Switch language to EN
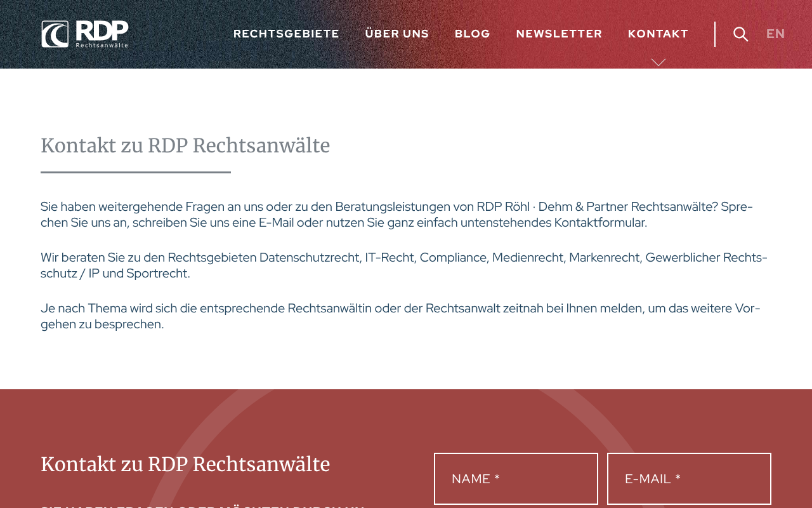 [775, 34]
